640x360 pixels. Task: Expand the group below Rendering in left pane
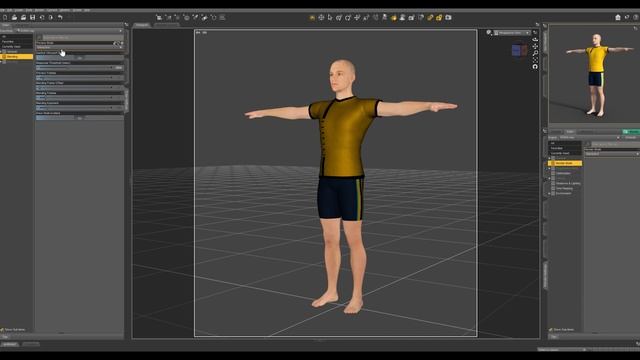tap(1, 62)
